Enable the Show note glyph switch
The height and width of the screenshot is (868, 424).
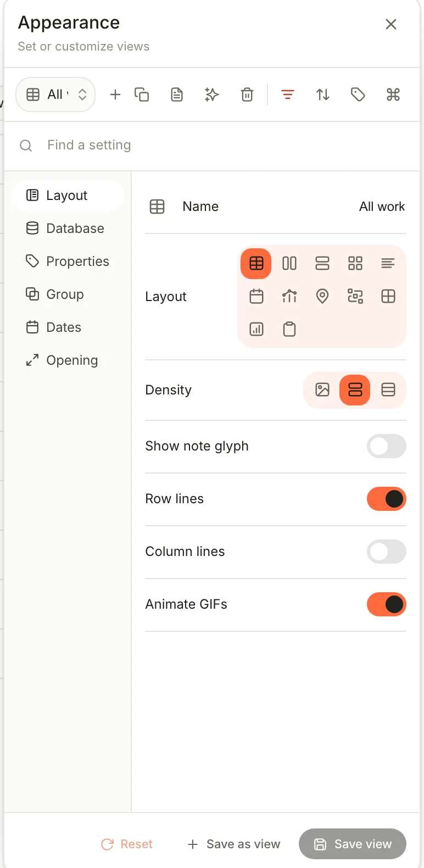coord(387,446)
